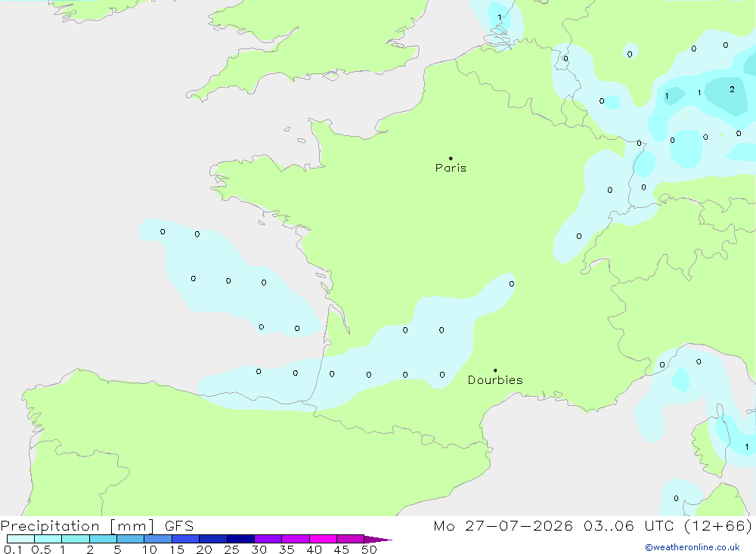The width and height of the screenshot is (756, 554).
Task: Pick the 30–35 mm violet legend swatch
Action: 268,539
